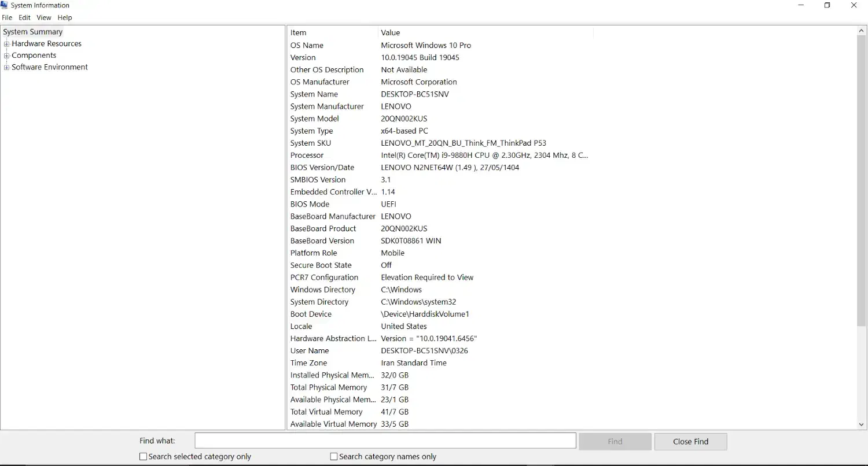Select the Platform Role row label
The width and height of the screenshot is (868, 466).
[x=314, y=253]
